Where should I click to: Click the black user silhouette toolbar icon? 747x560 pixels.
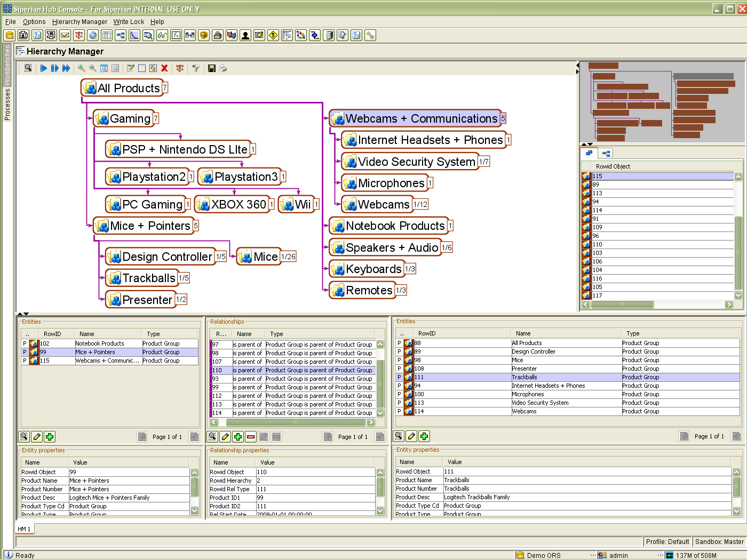coord(245,35)
